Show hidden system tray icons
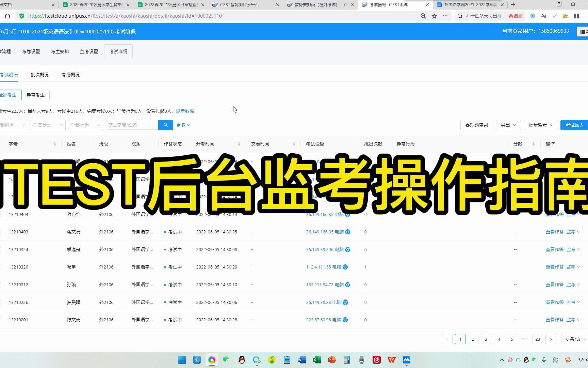The height and width of the screenshot is (368, 588). pos(502,360)
